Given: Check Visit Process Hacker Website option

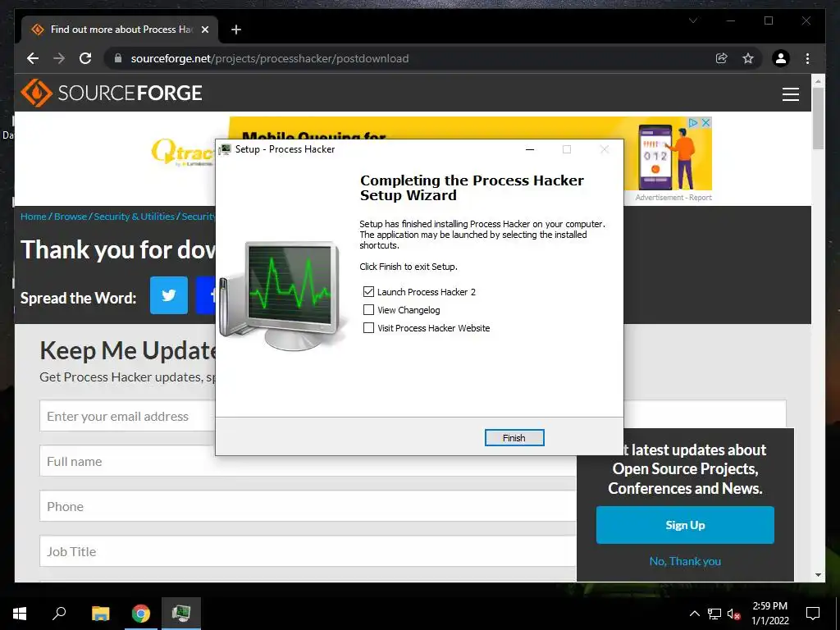Looking at the screenshot, I should click(368, 328).
